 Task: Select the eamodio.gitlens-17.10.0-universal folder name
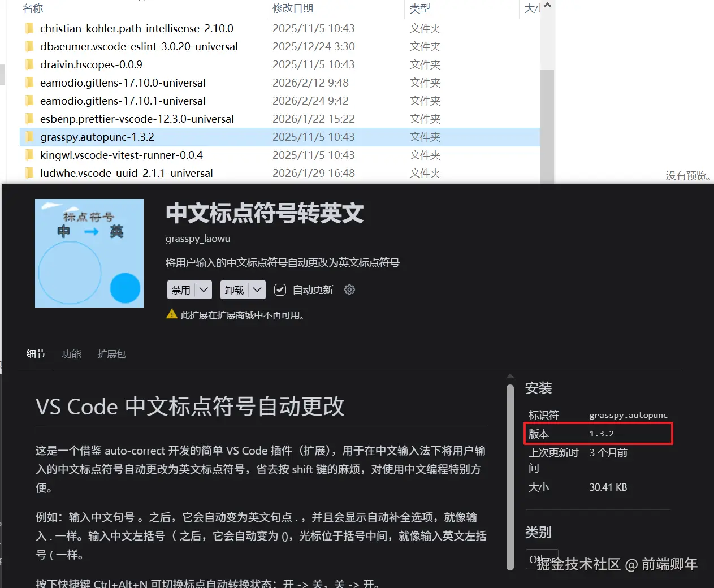[x=123, y=83]
